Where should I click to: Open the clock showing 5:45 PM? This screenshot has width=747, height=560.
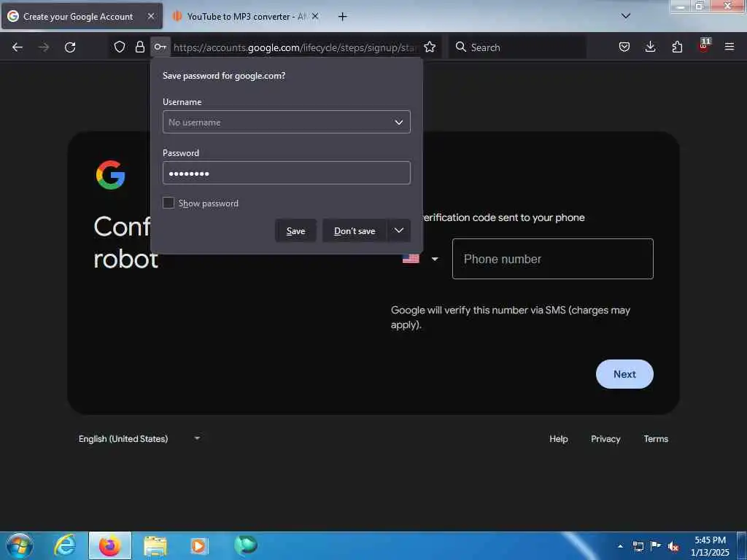pos(710,546)
